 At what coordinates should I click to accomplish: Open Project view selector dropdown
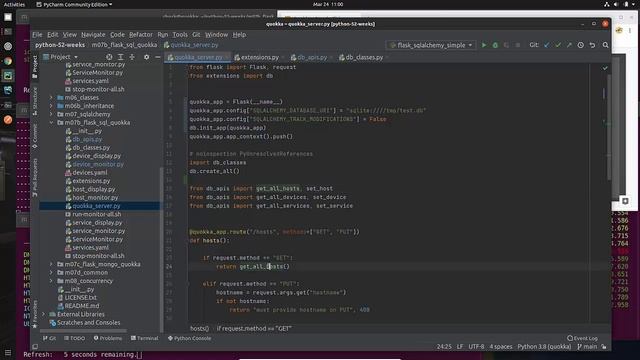click(60, 57)
